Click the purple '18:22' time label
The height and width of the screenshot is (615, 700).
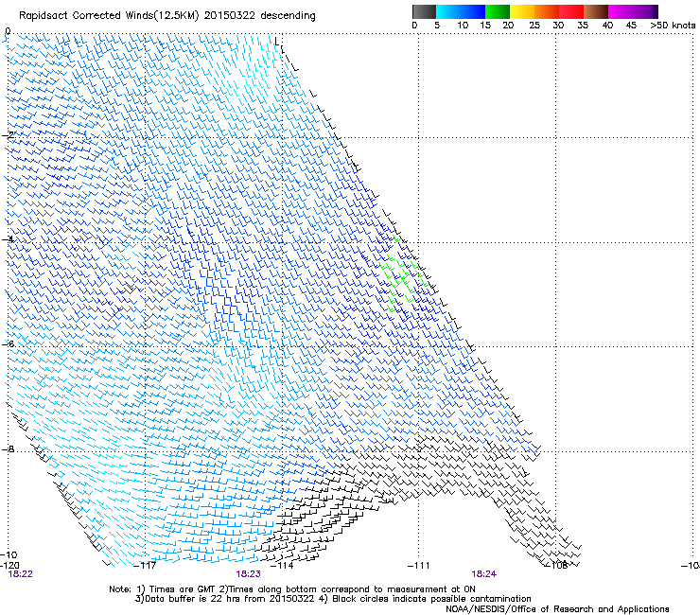point(21,574)
